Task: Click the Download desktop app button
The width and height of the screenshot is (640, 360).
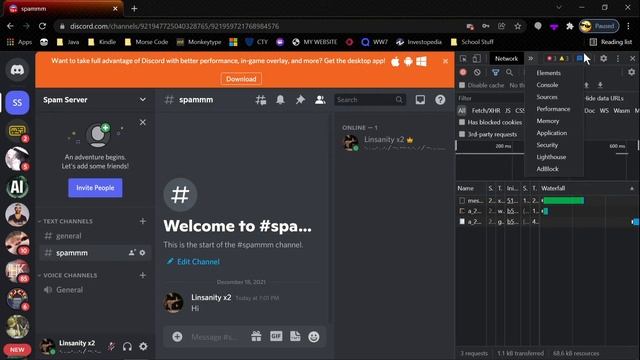Action: coord(241,79)
